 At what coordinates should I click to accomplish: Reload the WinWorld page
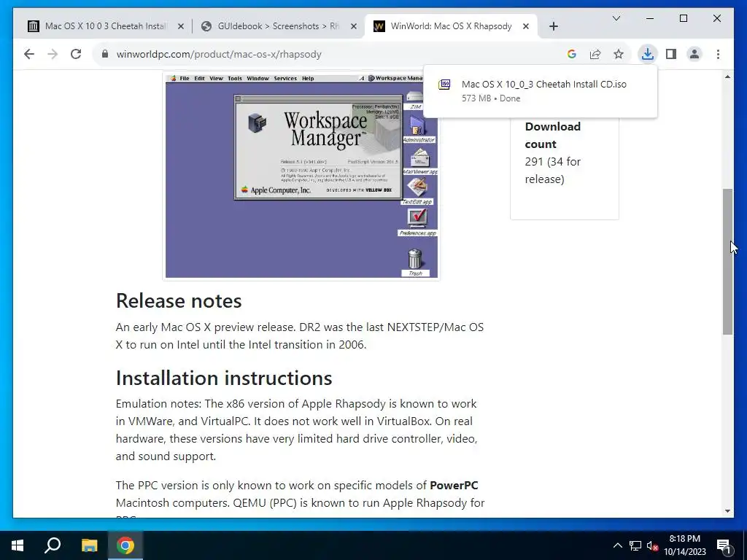coord(76,54)
